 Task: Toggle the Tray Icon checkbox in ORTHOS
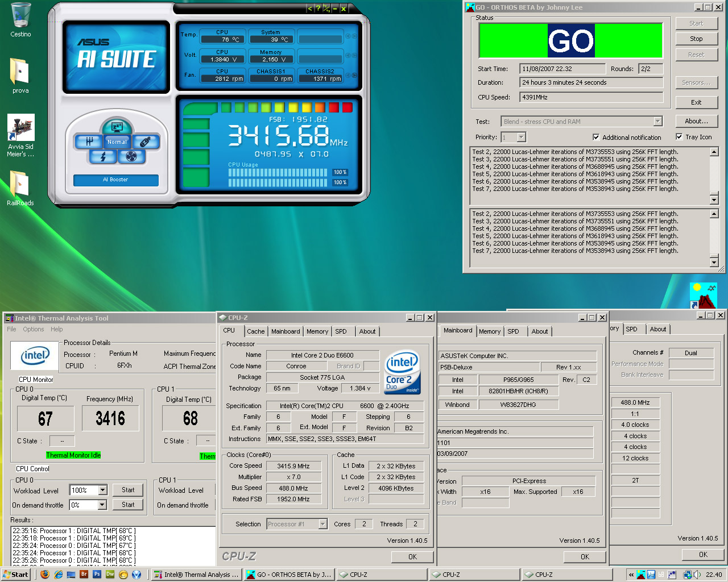coord(679,136)
